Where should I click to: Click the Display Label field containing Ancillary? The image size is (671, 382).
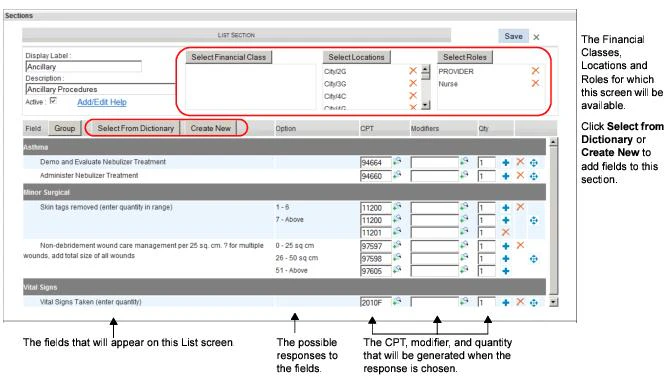(x=83, y=66)
